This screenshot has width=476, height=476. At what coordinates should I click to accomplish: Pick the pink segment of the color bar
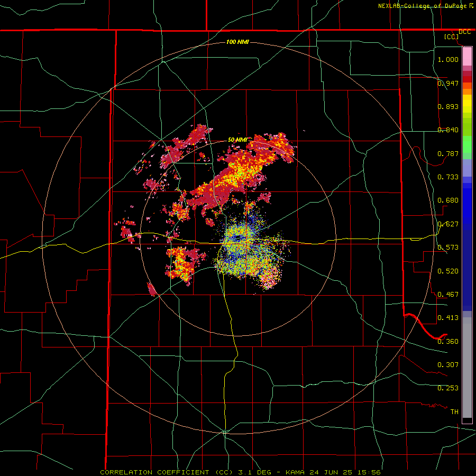pyautogui.click(x=467, y=57)
